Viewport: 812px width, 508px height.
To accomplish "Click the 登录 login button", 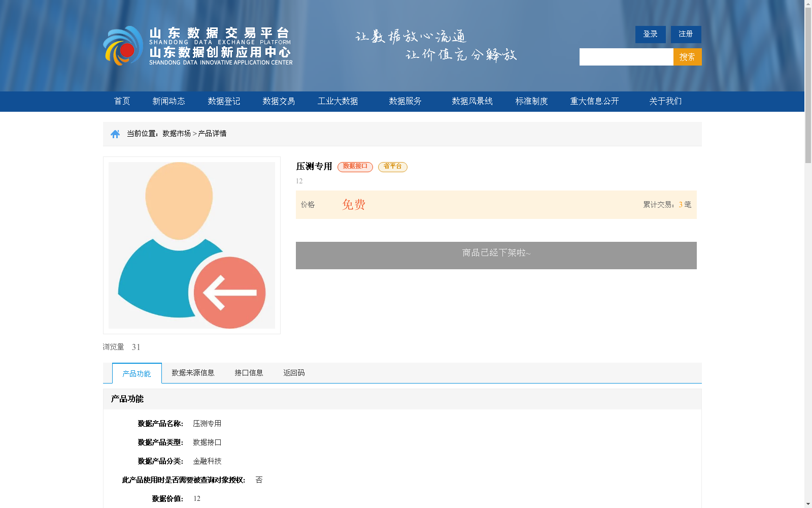I will [x=650, y=34].
